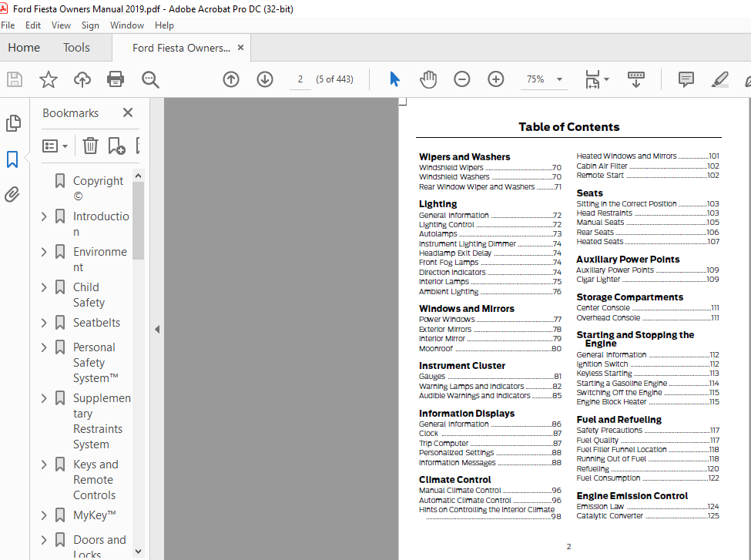Jump to Seatbelts bookmark
The width and height of the screenshot is (751, 560).
[x=97, y=323]
